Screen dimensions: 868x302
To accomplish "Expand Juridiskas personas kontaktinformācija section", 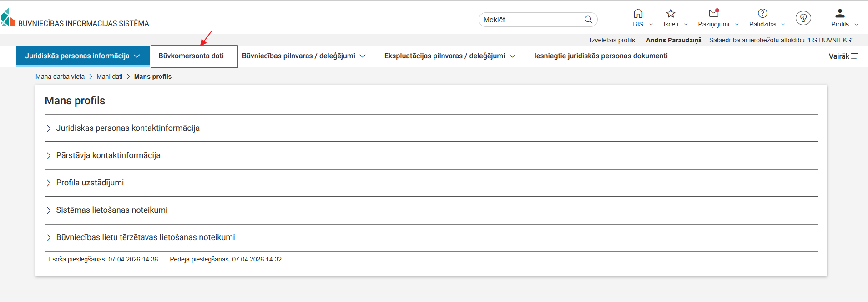I will click(127, 128).
